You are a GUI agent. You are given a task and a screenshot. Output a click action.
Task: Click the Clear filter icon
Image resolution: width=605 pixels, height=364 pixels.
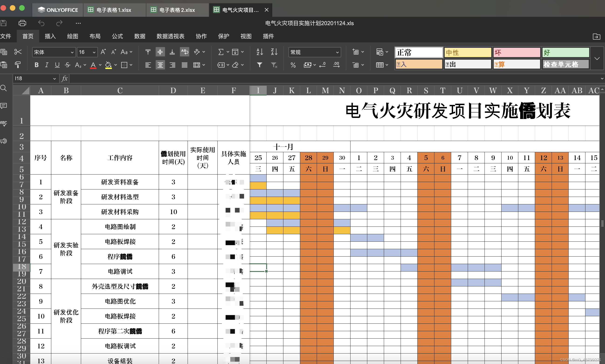[x=274, y=65]
